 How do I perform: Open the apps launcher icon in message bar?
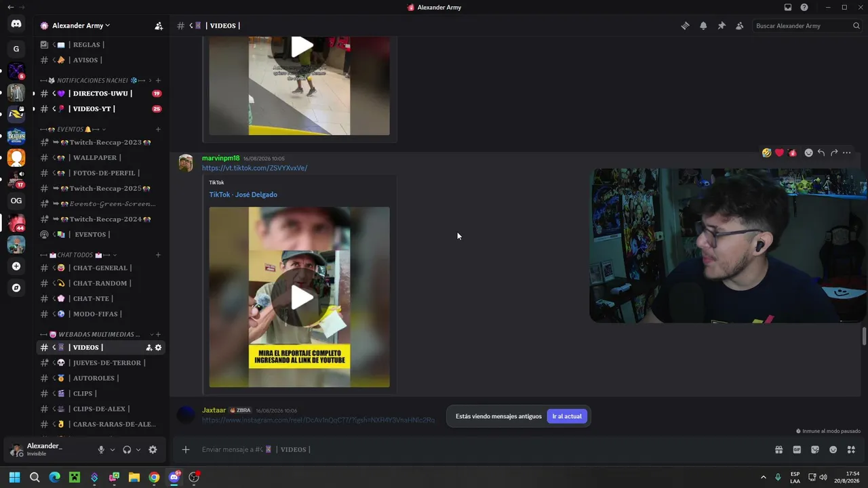(x=851, y=449)
